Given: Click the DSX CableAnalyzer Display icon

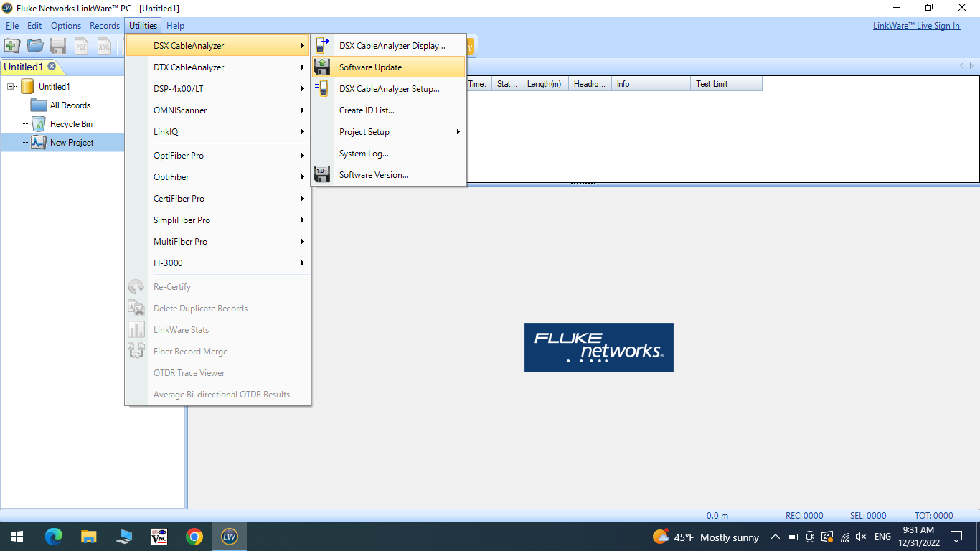Looking at the screenshot, I should click(x=322, y=46).
